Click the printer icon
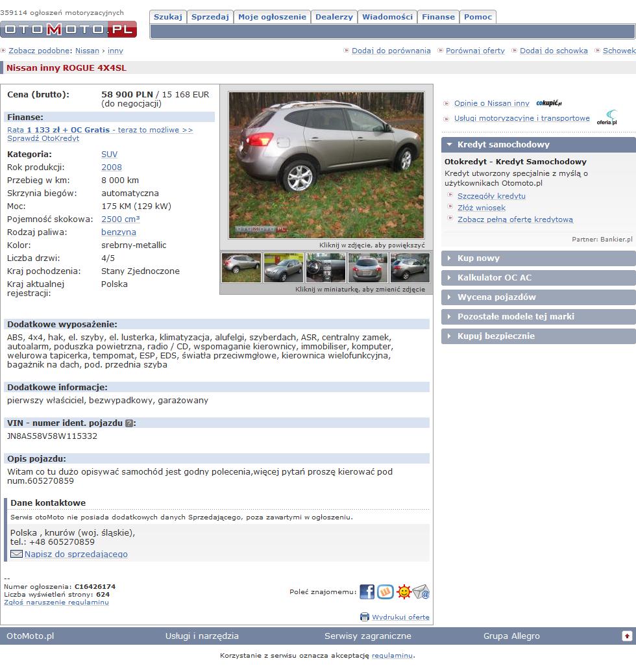 pos(365,617)
